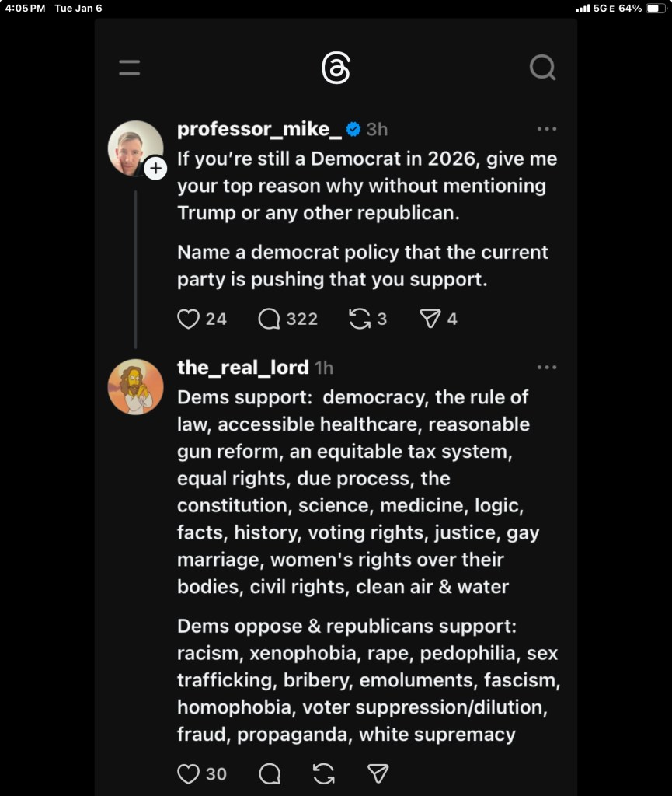This screenshot has height=796, width=672.
Task: Open the hamburger menu icon
Action: pyautogui.click(x=130, y=68)
